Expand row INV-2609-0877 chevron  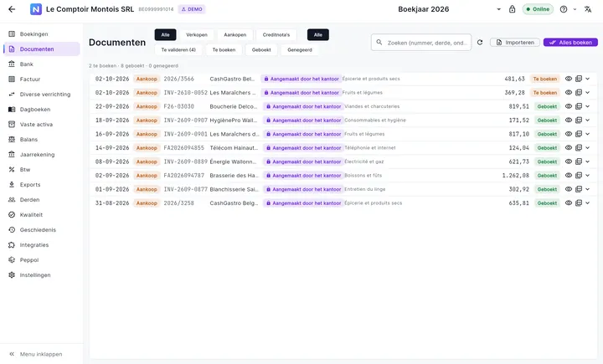pyautogui.click(x=588, y=189)
